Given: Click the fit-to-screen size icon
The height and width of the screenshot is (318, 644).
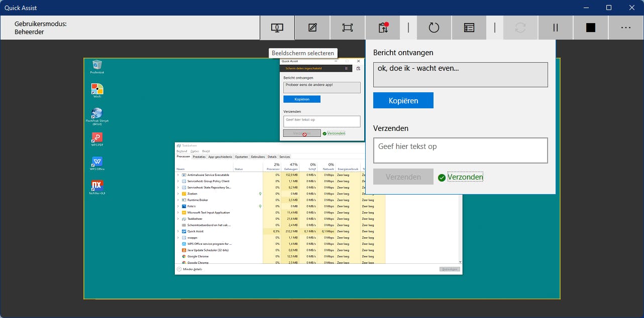Looking at the screenshot, I should [348, 28].
